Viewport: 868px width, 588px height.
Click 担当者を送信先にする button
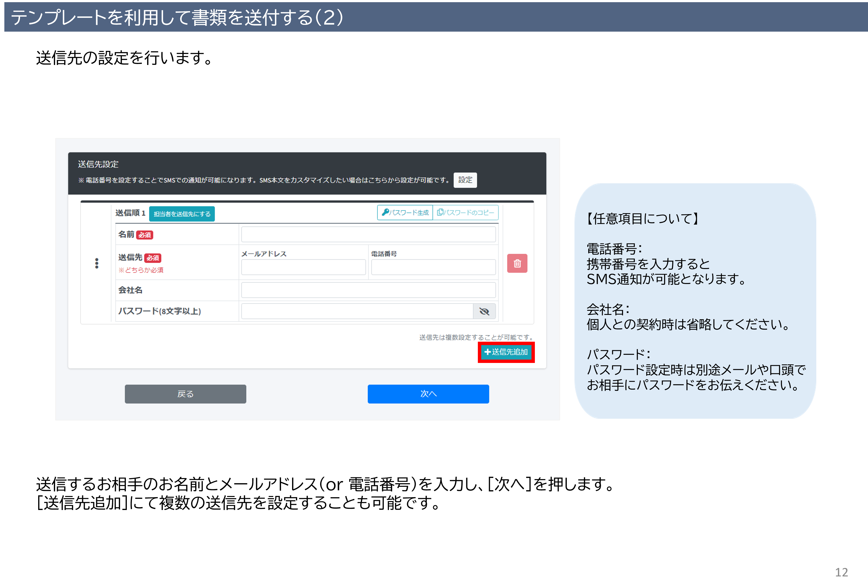point(182,214)
